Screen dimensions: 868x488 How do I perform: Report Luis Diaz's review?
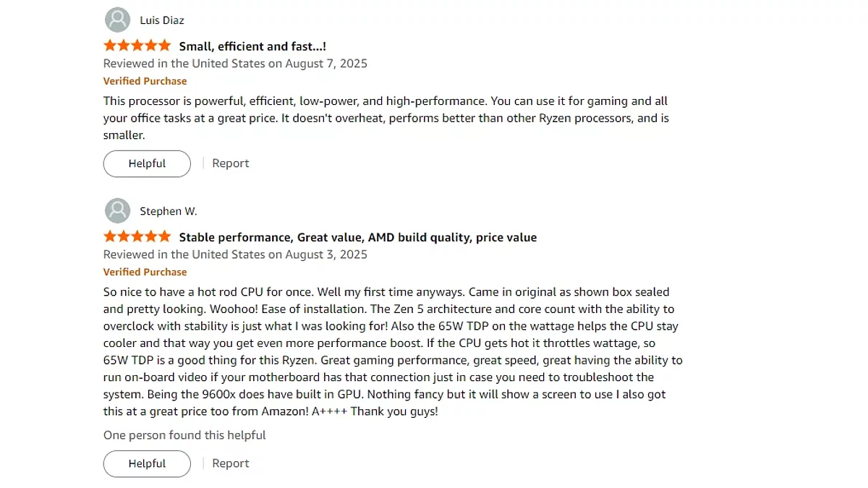click(230, 163)
